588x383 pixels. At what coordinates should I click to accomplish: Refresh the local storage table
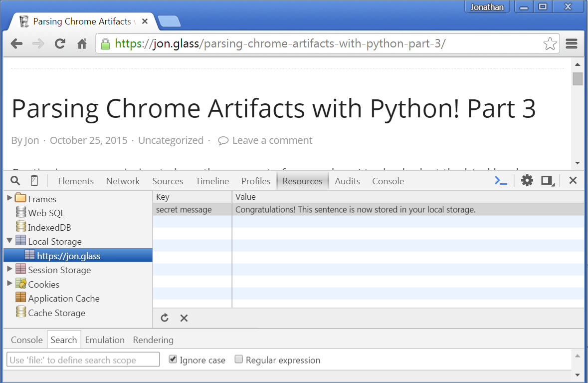click(165, 318)
